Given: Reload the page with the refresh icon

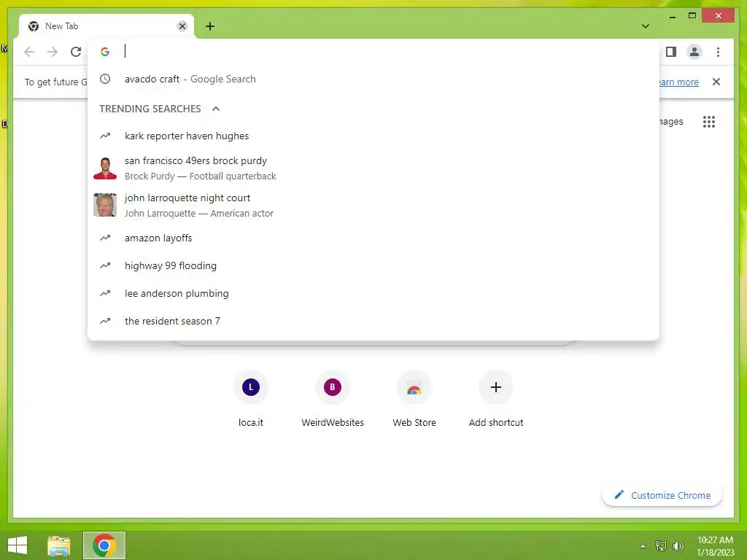Looking at the screenshot, I should click(76, 52).
